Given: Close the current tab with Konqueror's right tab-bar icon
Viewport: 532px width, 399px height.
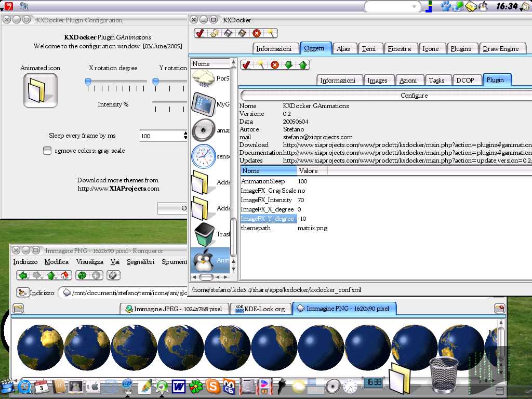Looking at the screenshot, I should [x=500, y=309].
